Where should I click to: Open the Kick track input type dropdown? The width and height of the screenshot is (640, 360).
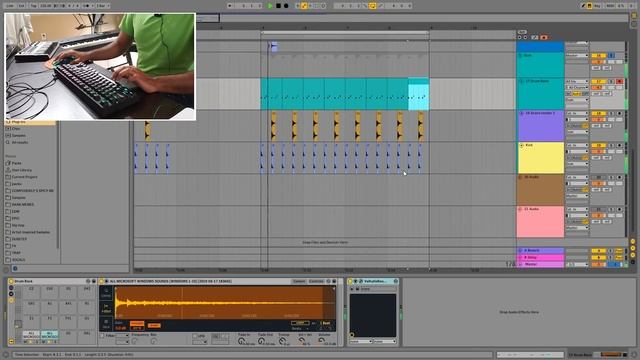pos(577,145)
